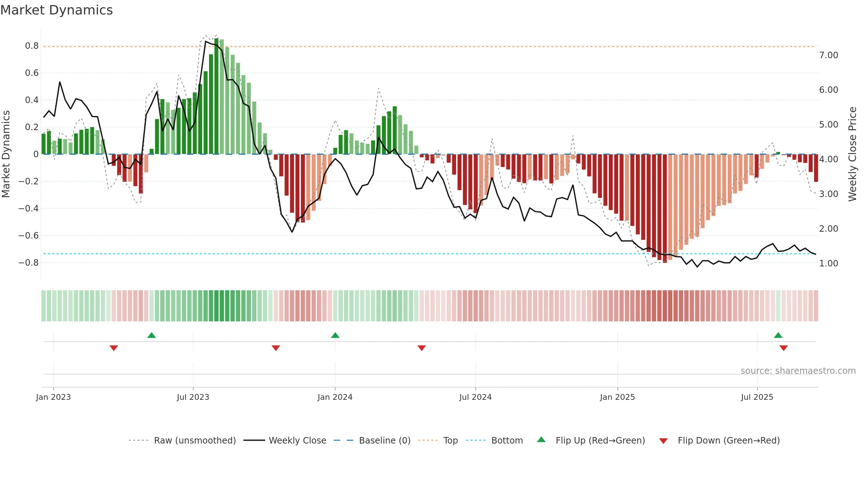Select the red flip-down marker after Jul 2025
The height and width of the screenshot is (488, 868).
coord(784,348)
